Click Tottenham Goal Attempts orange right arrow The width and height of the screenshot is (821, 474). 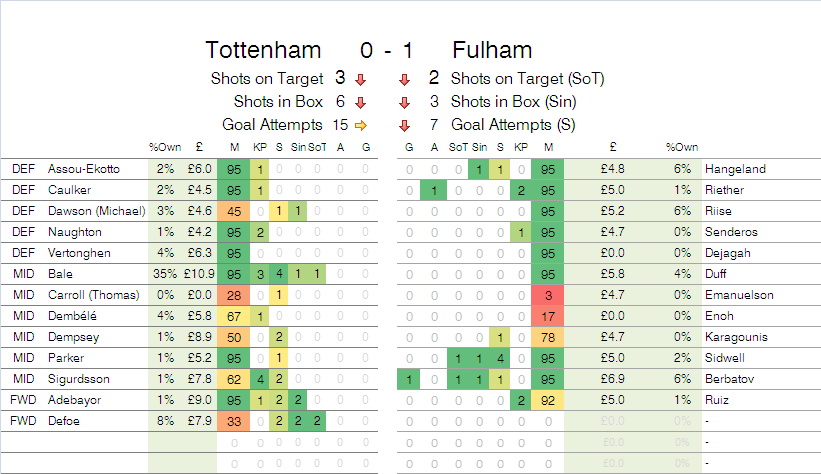coord(361,125)
